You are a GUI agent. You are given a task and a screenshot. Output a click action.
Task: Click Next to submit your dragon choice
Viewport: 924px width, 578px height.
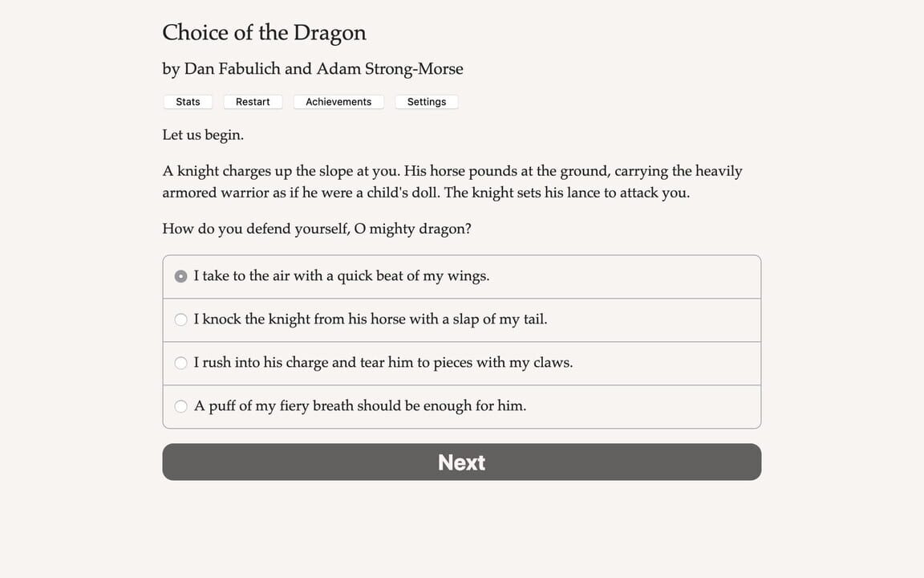(461, 462)
